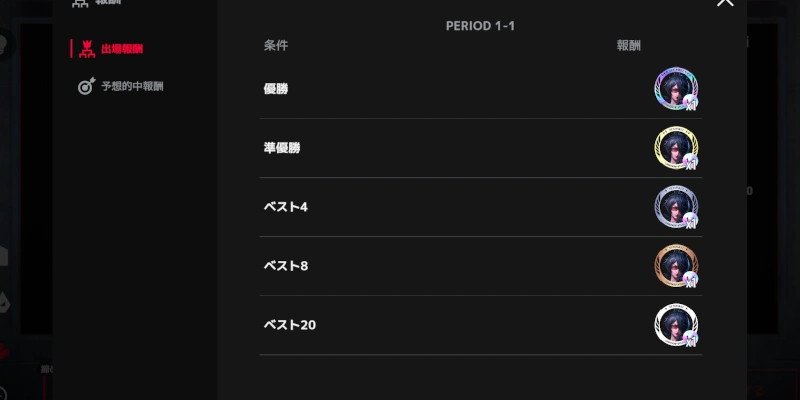Click the 条件 column header
Screen dimensions: 800x400
pyautogui.click(x=276, y=46)
